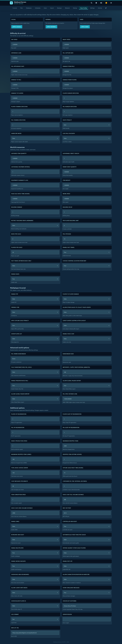
Task: Click the Work Speed input field
Action: [x=87, y=199]
